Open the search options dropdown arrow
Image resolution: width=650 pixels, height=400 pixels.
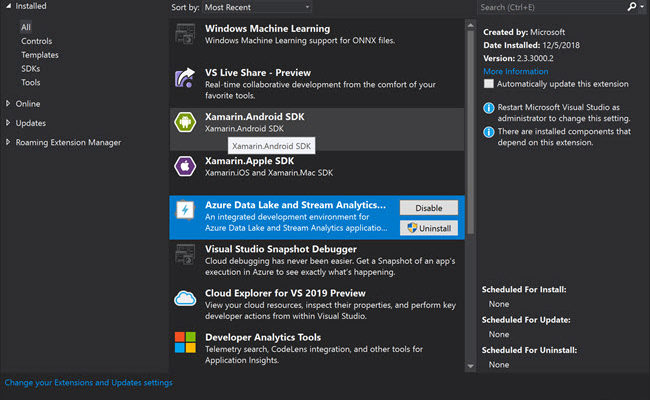tap(642, 7)
